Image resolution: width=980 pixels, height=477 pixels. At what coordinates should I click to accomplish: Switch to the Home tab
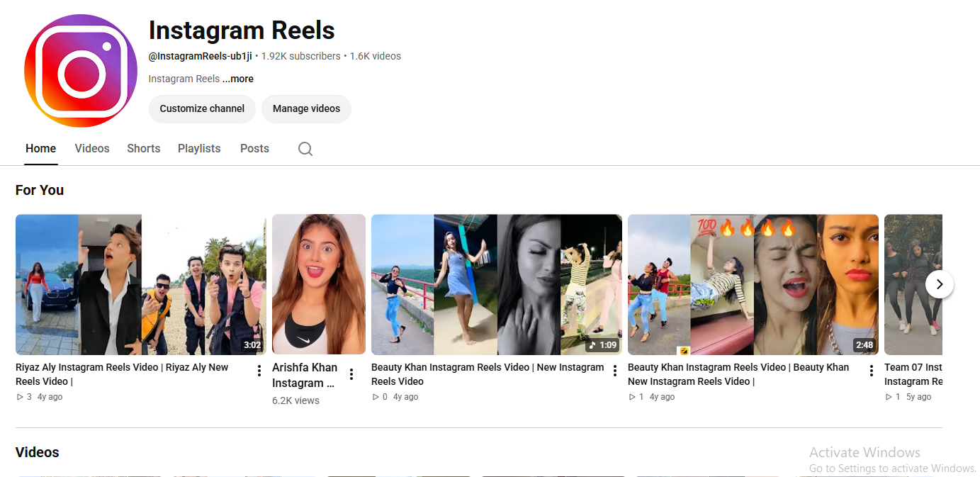41,149
